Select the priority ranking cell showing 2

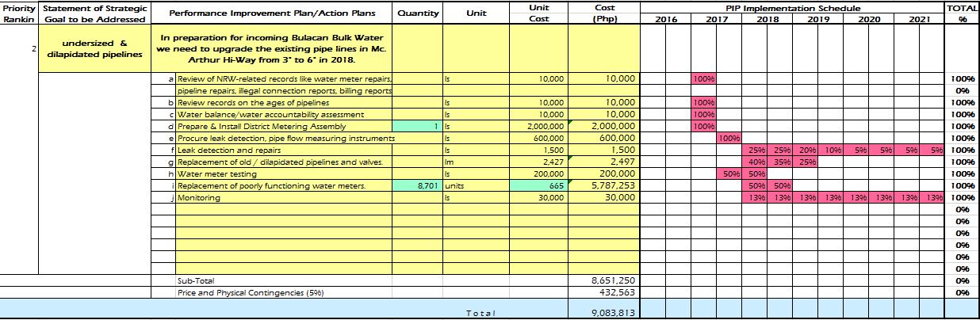click(19, 49)
